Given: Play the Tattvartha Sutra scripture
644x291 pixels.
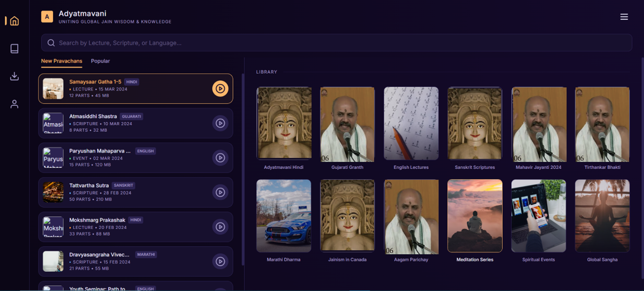Looking at the screenshot, I should [220, 192].
